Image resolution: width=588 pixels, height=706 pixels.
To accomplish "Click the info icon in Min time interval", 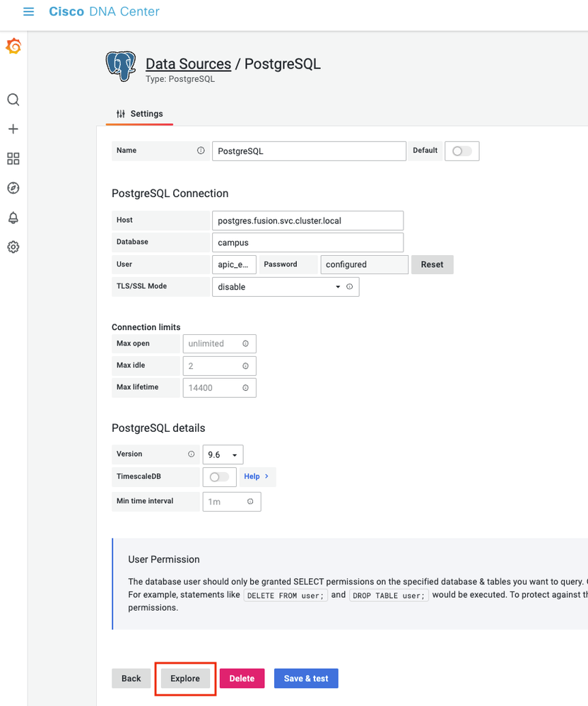I will click(250, 501).
